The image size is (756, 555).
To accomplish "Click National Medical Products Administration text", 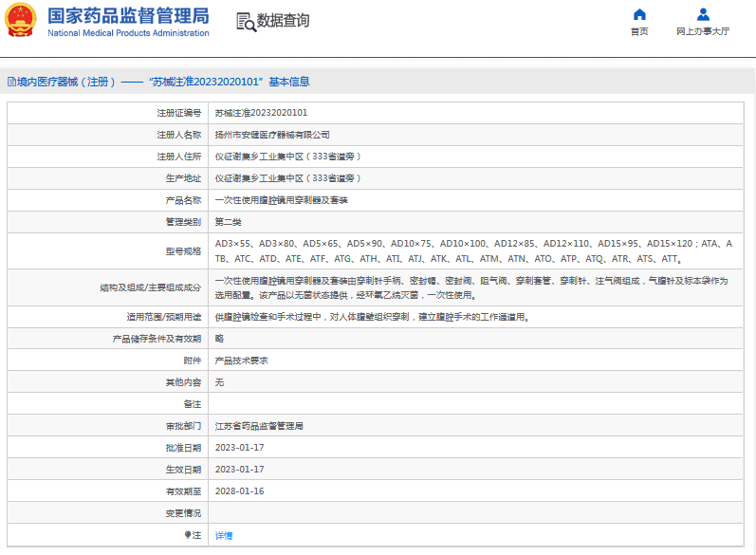I will click(x=128, y=33).
